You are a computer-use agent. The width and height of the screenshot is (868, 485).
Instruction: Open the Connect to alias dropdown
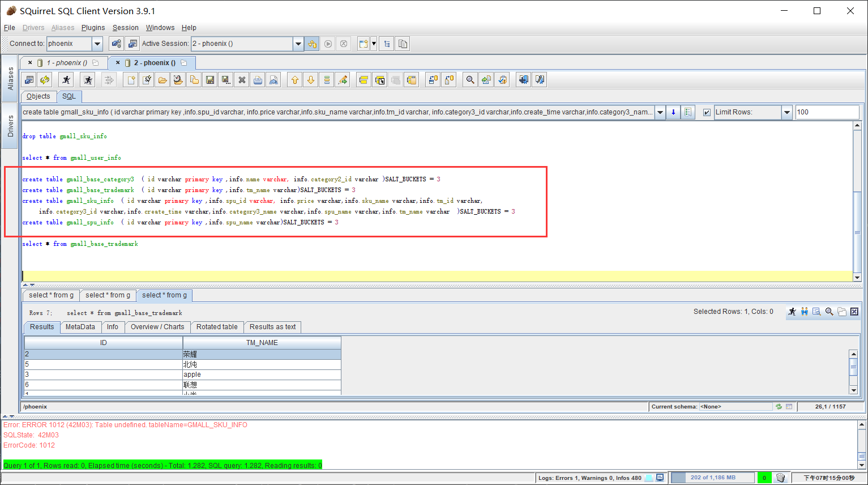click(x=97, y=44)
